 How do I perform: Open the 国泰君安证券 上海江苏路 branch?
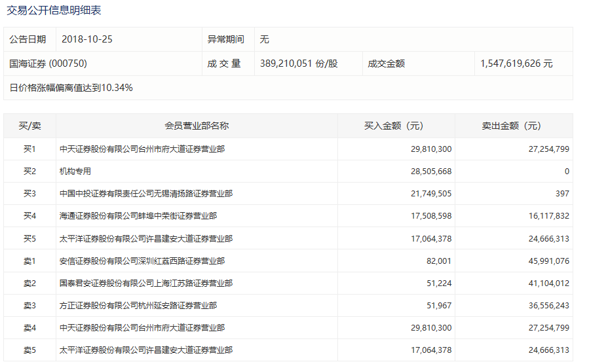[x=145, y=283]
